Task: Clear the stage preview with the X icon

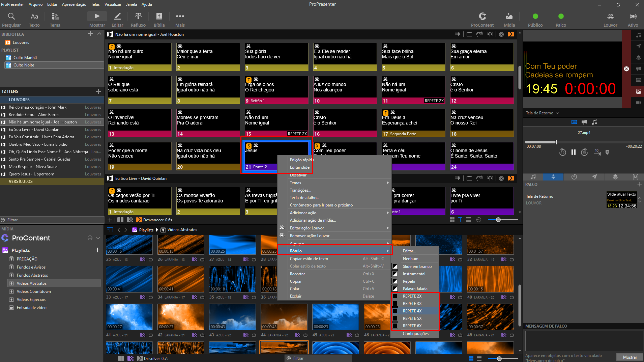Action: tap(626, 69)
